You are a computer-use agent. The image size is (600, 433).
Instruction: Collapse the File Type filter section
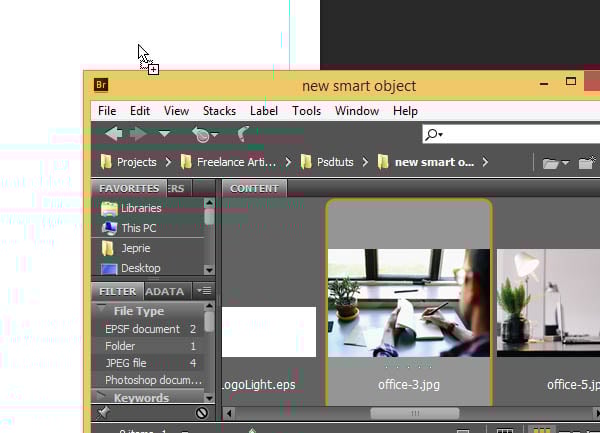click(x=102, y=309)
